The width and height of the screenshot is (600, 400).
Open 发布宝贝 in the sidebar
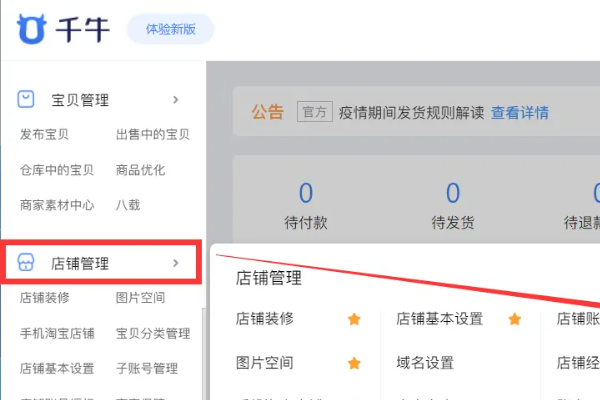[x=44, y=135]
